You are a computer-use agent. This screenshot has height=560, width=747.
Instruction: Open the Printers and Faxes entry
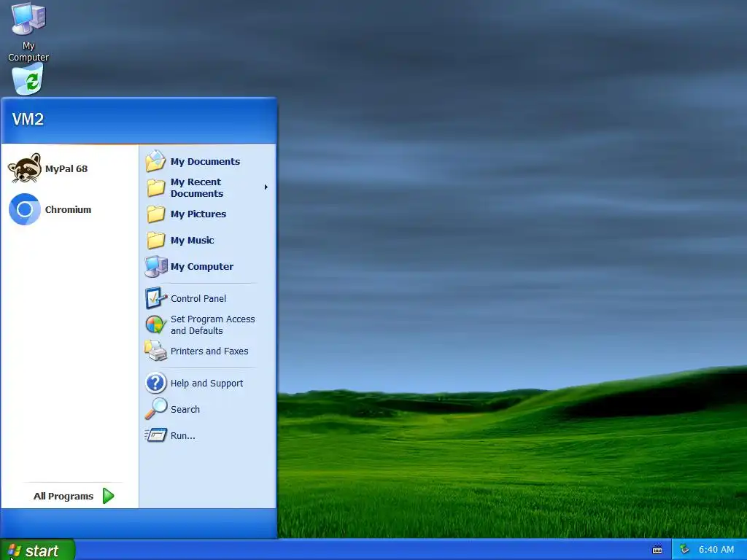[x=209, y=351]
